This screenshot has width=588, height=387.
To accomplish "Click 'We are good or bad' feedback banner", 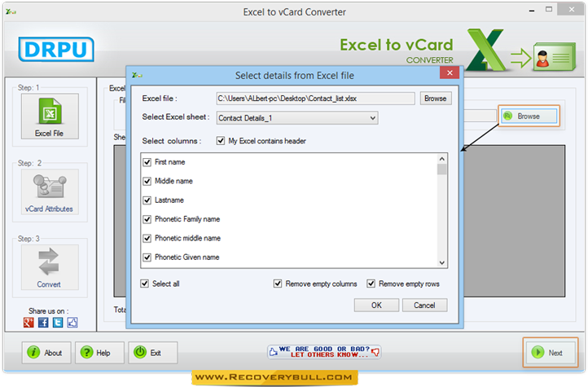I will pos(324,352).
